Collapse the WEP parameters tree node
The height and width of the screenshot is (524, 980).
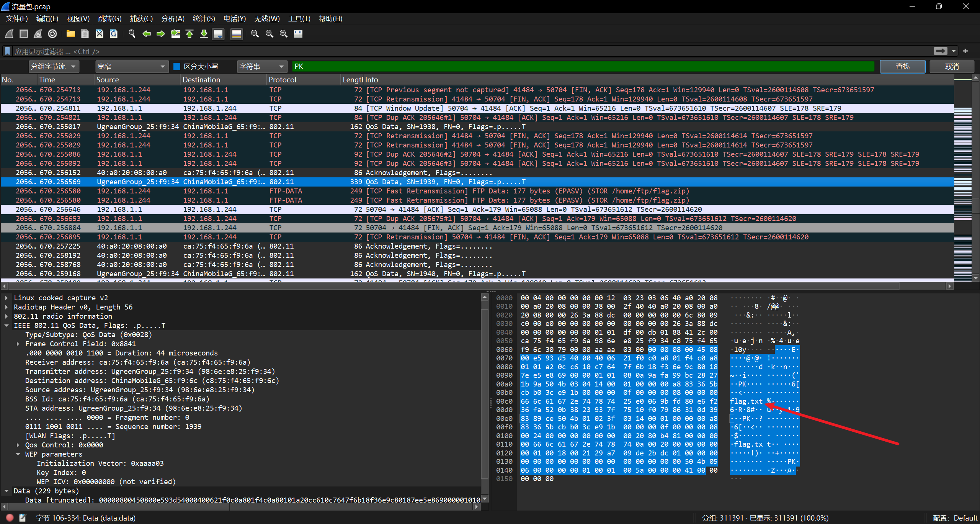[18, 454]
